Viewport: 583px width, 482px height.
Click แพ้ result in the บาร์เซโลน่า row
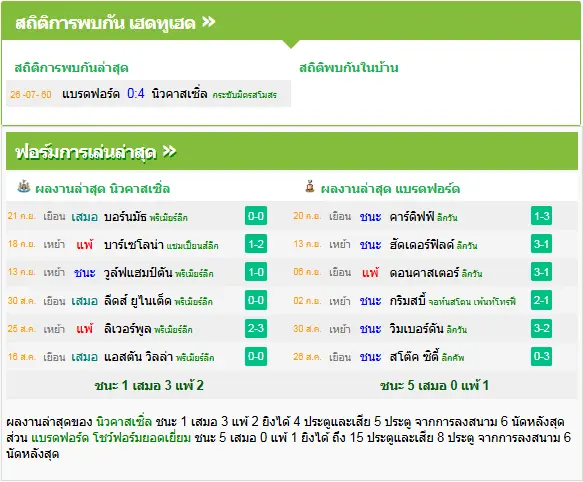[84, 245]
